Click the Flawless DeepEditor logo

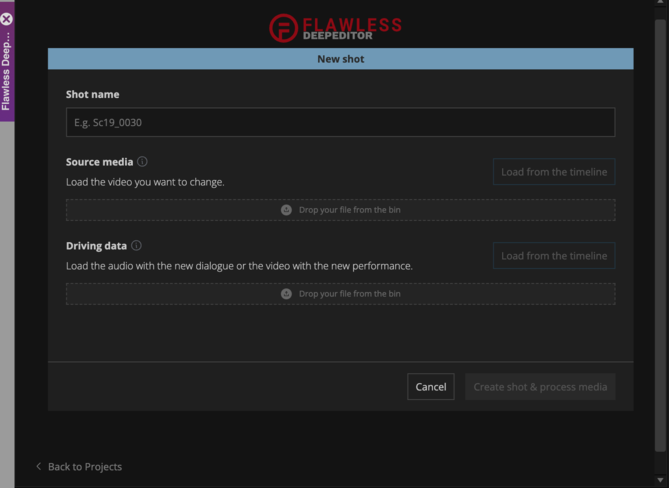tap(335, 28)
